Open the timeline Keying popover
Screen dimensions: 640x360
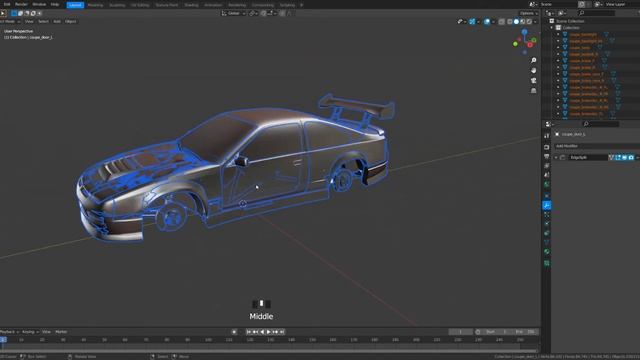click(31, 332)
